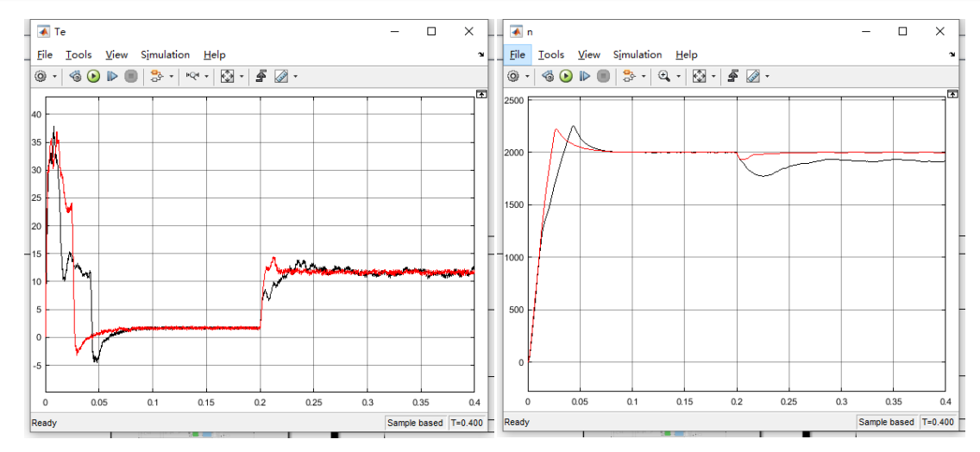Screen dimensions: 980x452
Task: Click Ready status text in Te scope
Action: [44, 424]
